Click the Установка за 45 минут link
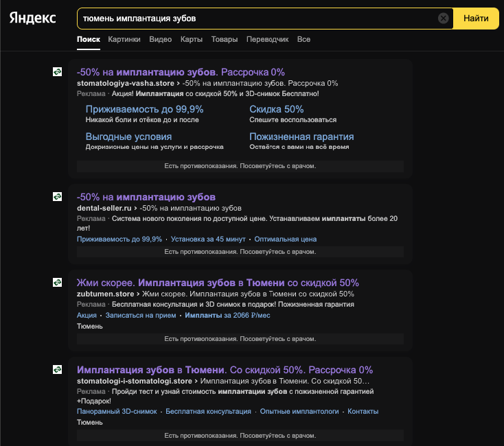The height and width of the screenshot is (446, 504). (208, 239)
